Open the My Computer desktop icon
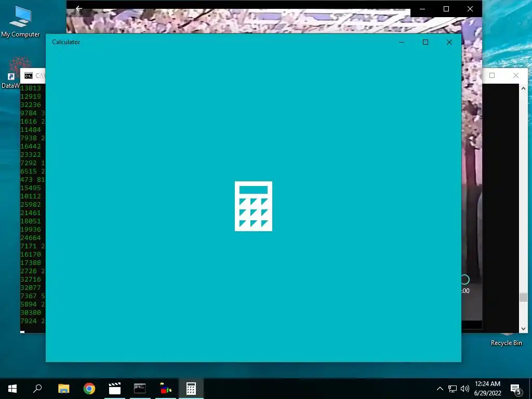Image resolution: width=532 pixels, height=399 pixels. 20,21
